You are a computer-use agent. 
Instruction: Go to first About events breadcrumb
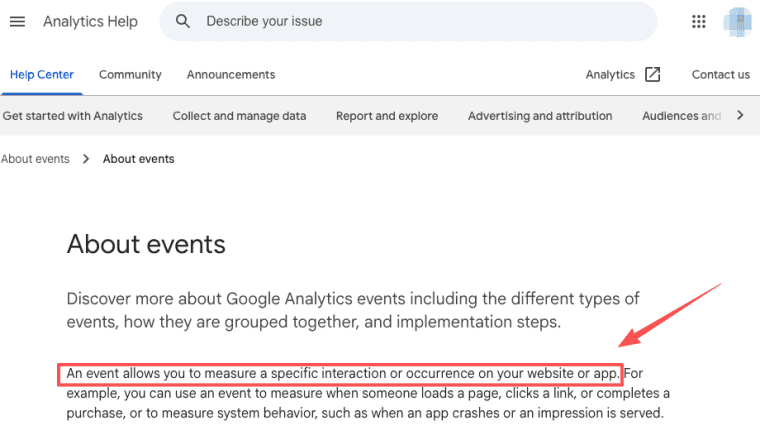pos(35,159)
